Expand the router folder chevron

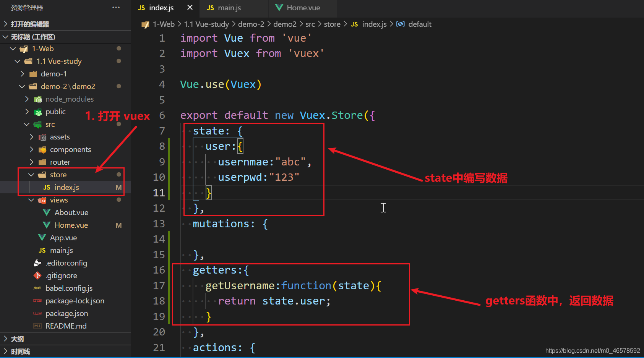pos(31,162)
